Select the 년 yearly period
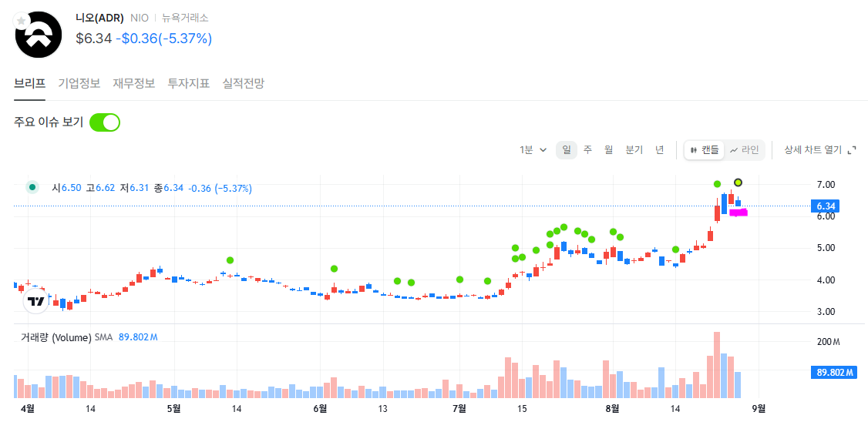The width and height of the screenshot is (868, 432). click(659, 150)
